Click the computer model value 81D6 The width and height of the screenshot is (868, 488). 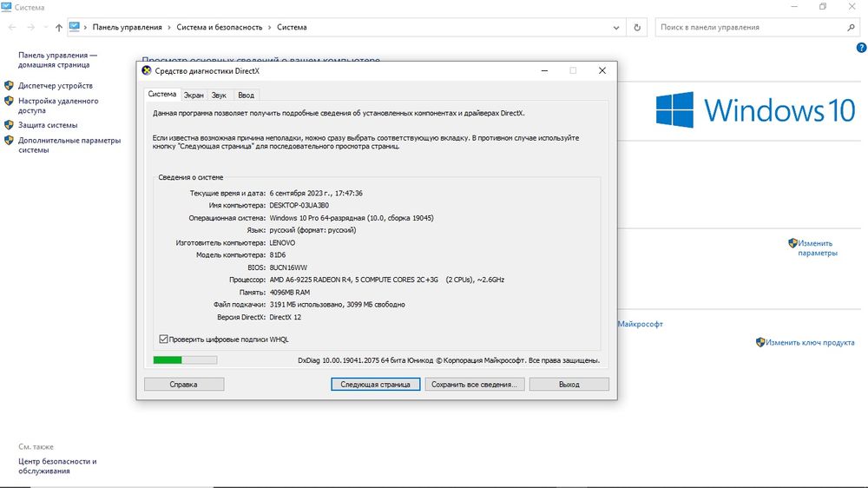click(278, 255)
